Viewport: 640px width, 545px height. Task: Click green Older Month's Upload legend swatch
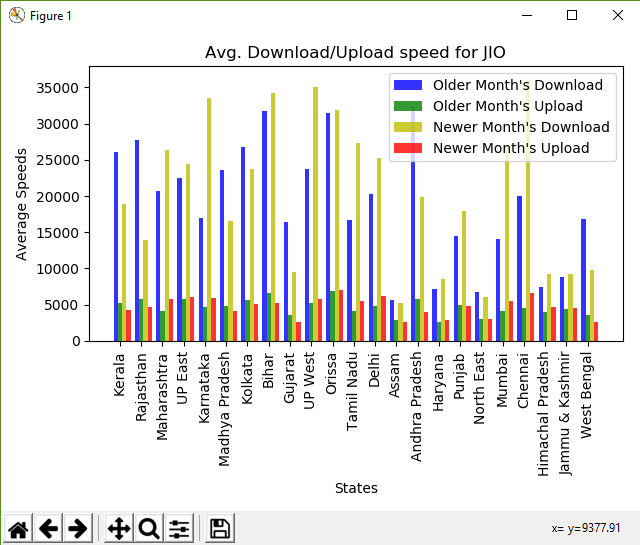408,106
